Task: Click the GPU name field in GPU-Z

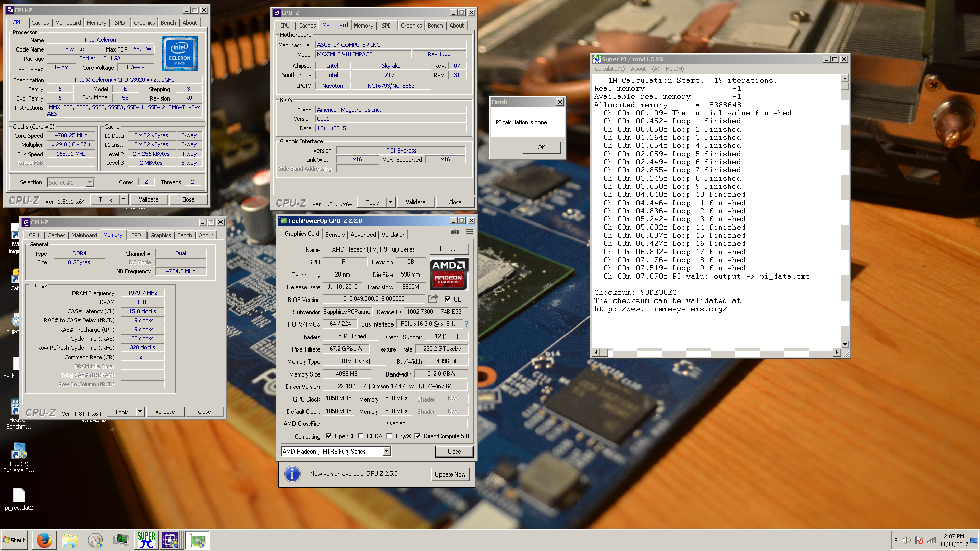Action: pos(374,249)
